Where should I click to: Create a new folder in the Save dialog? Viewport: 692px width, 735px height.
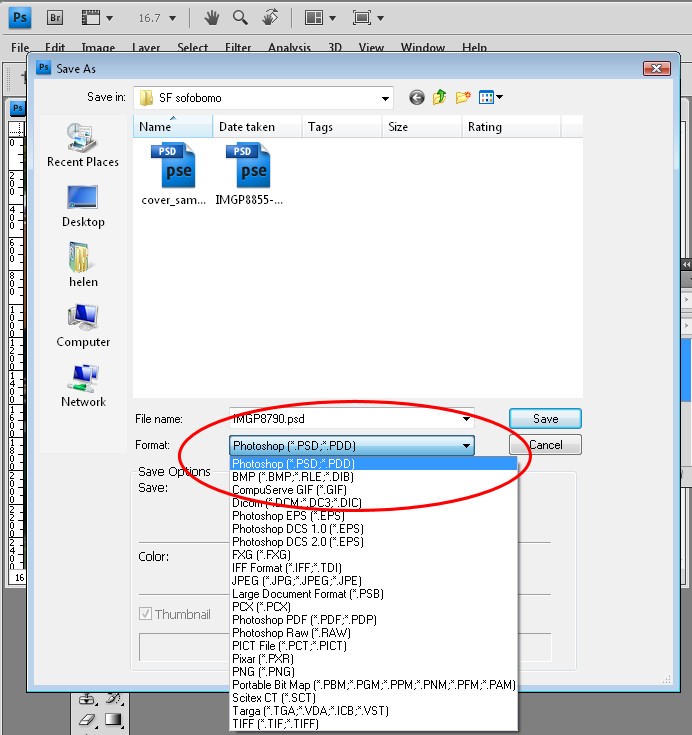coord(463,97)
